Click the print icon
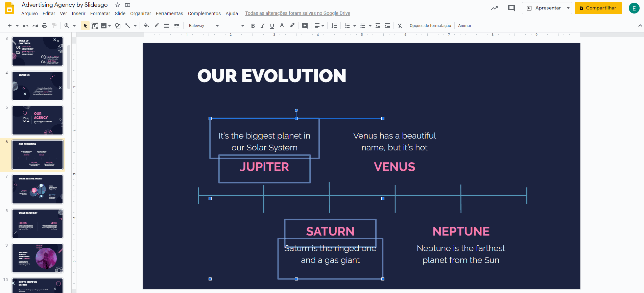 45,26
